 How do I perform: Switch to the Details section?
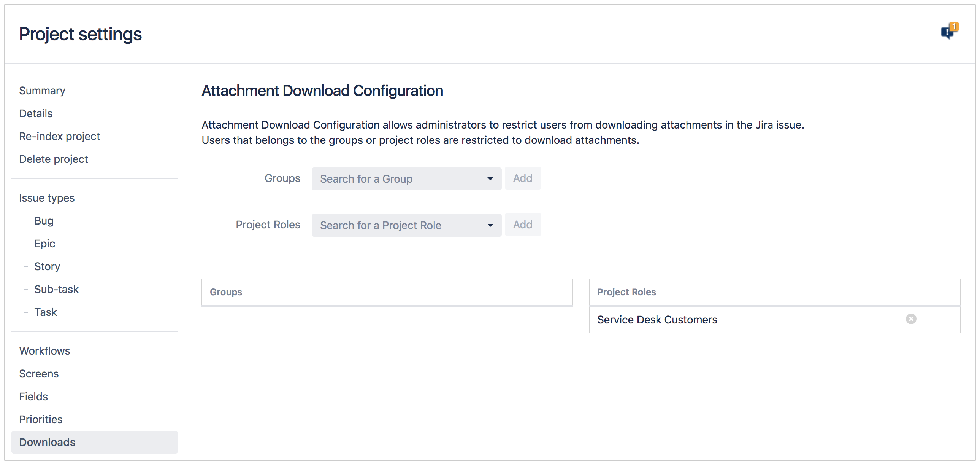pos(35,113)
